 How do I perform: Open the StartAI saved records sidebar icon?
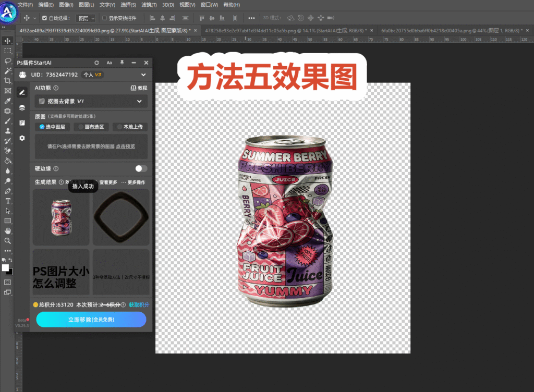(x=22, y=123)
